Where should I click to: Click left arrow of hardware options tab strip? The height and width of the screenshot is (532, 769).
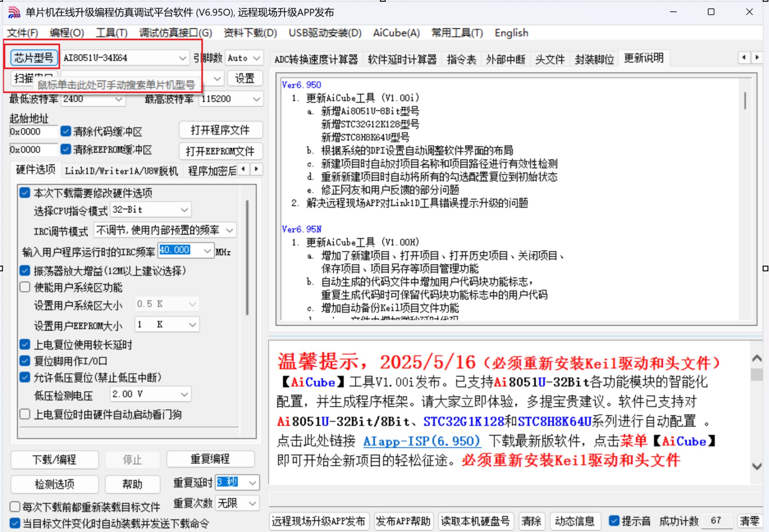(243, 169)
